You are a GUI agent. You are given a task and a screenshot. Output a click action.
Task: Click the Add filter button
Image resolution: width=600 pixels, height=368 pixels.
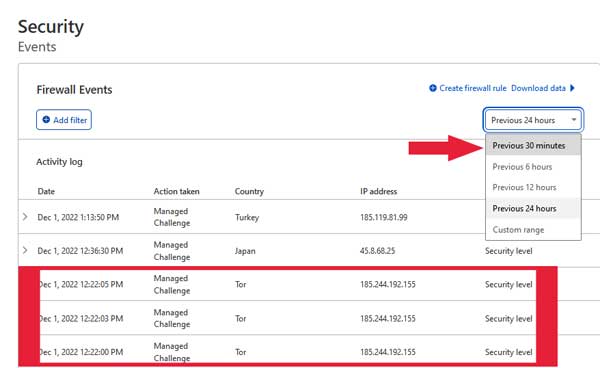64,120
